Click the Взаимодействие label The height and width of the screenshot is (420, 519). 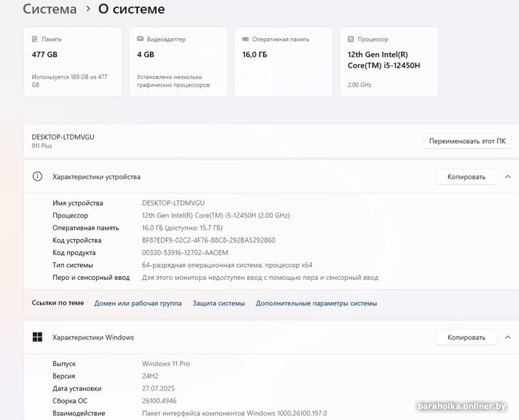click(x=78, y=413)
